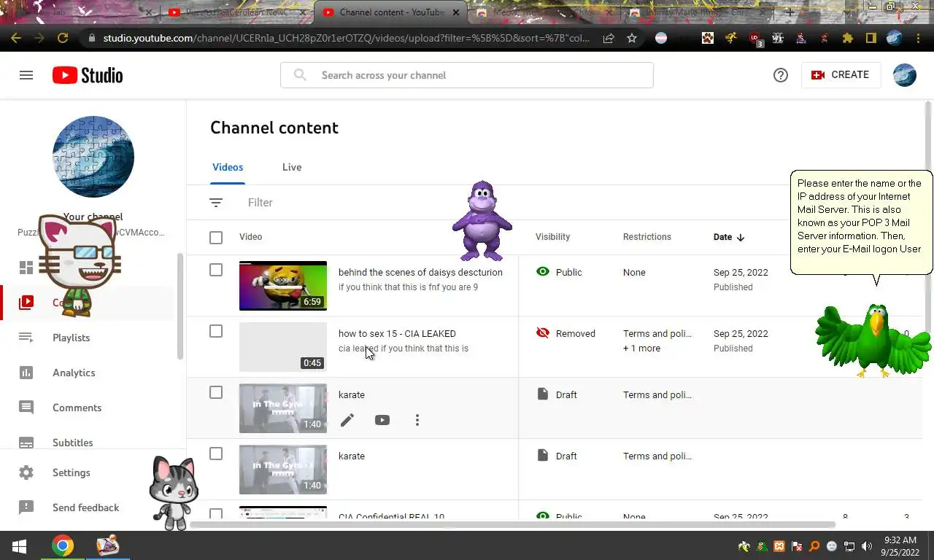Screen dimensions: 934x560
Task: Click the address bar URL
Action: (347, 38)
